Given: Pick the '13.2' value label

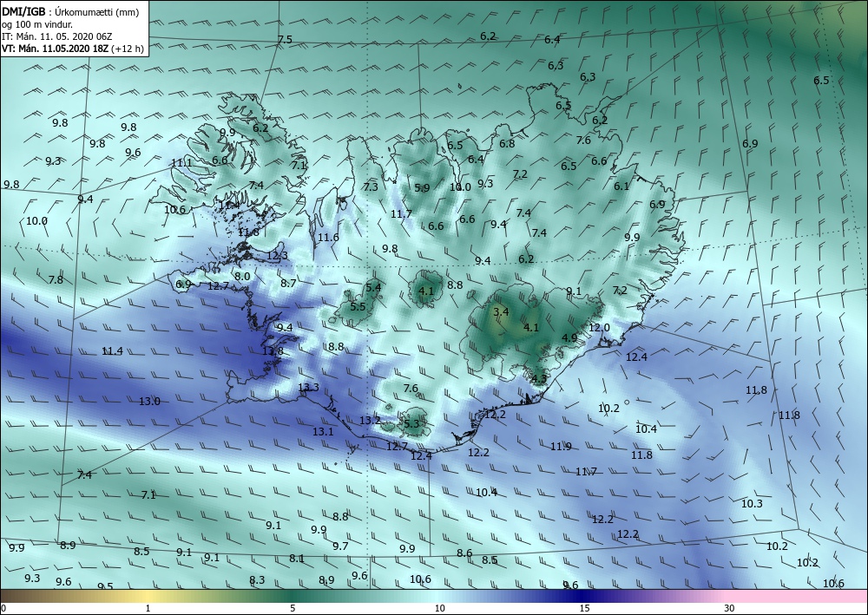Looking at the screenshot, I should [371, 421].
